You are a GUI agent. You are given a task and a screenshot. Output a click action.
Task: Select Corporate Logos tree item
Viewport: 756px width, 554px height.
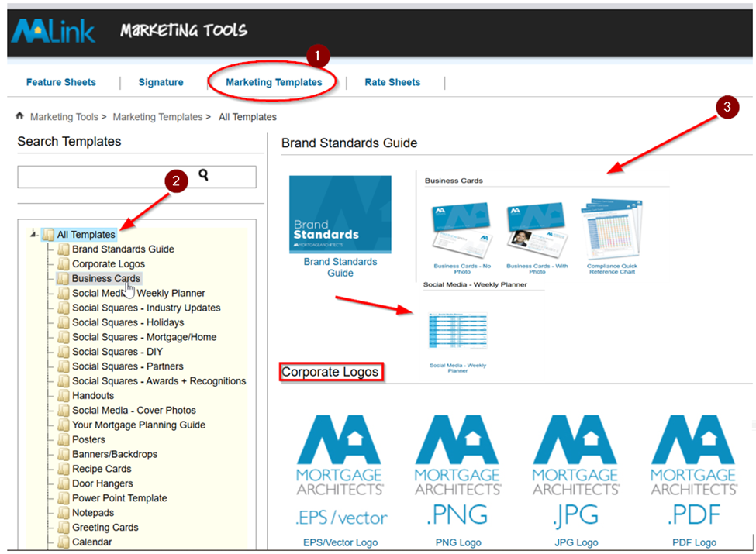[109, 264]
